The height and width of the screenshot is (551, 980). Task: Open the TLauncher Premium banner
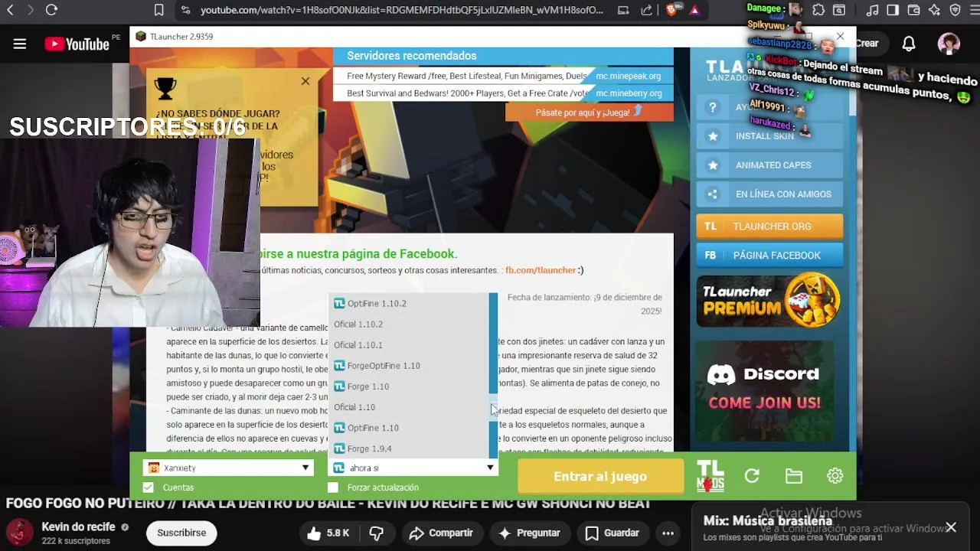tap(769, 301)
